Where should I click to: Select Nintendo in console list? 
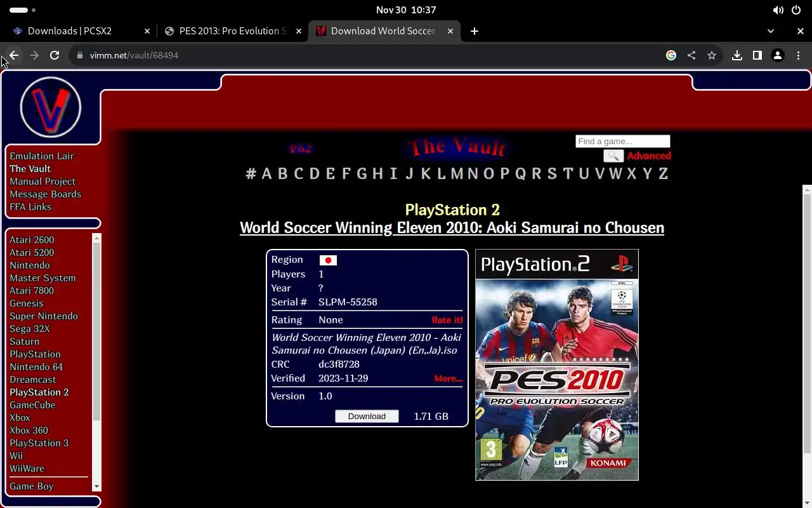pos(30,265)
